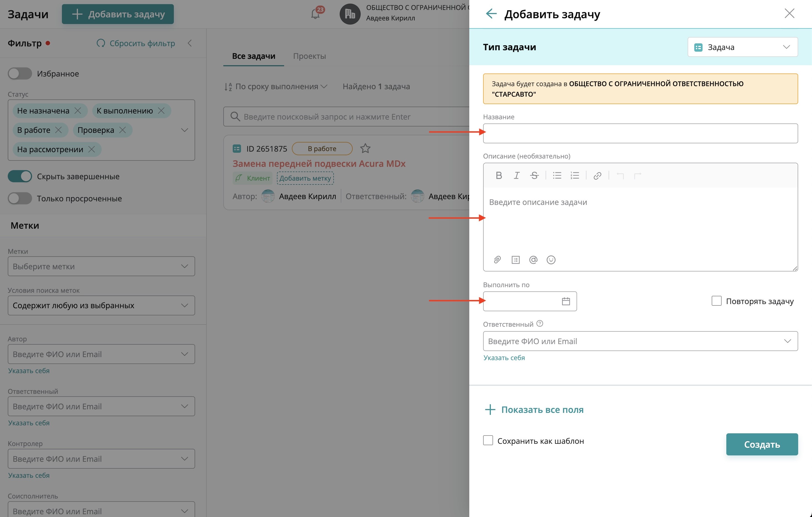
Task: Insert a hyperlink in description
Action: pos(597,176)
